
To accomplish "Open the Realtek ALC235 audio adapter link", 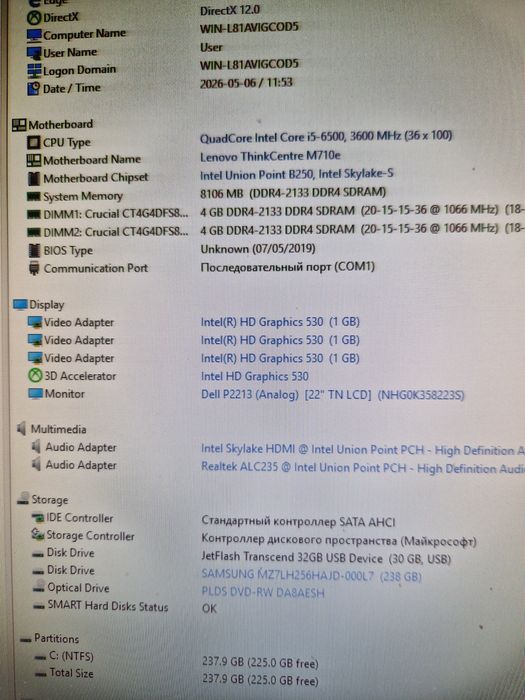I will pos(362,468).
